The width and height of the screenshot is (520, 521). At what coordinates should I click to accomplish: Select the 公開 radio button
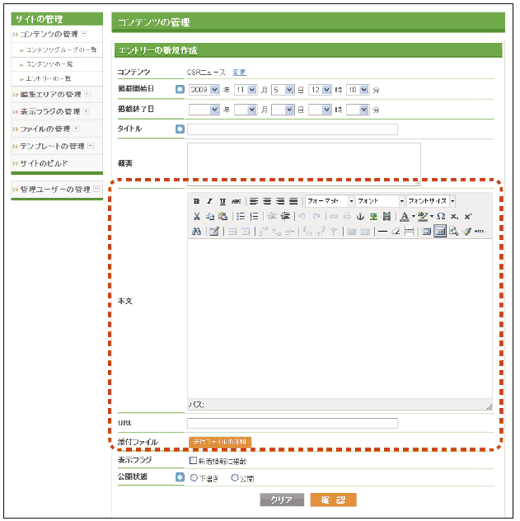coord(235,478)
